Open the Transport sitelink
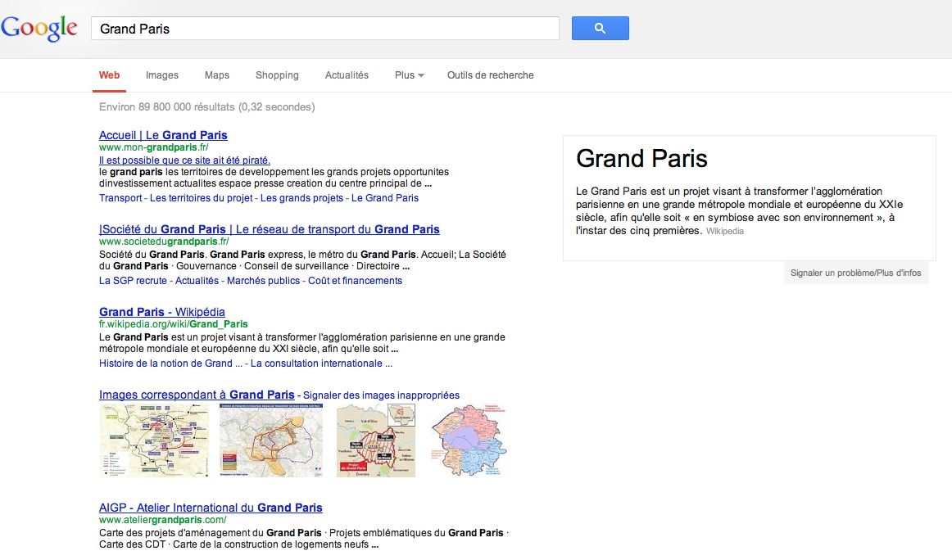 click(x=120, y=198)
